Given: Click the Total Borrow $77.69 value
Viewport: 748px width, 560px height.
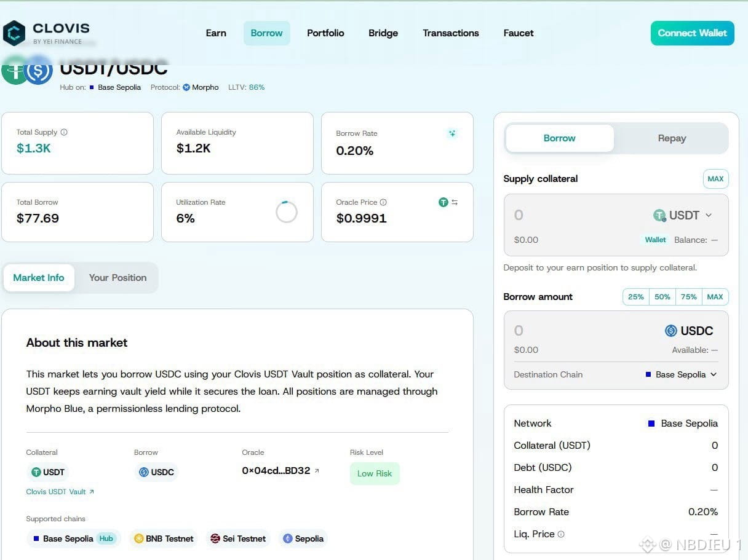Looking at the screenshot, I should (38, 218).
